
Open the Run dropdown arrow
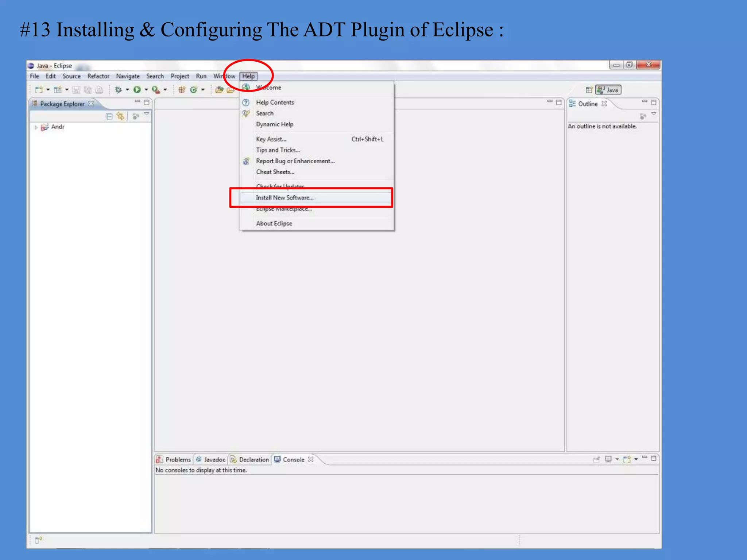pyautogui.click(x=146, y=90)
